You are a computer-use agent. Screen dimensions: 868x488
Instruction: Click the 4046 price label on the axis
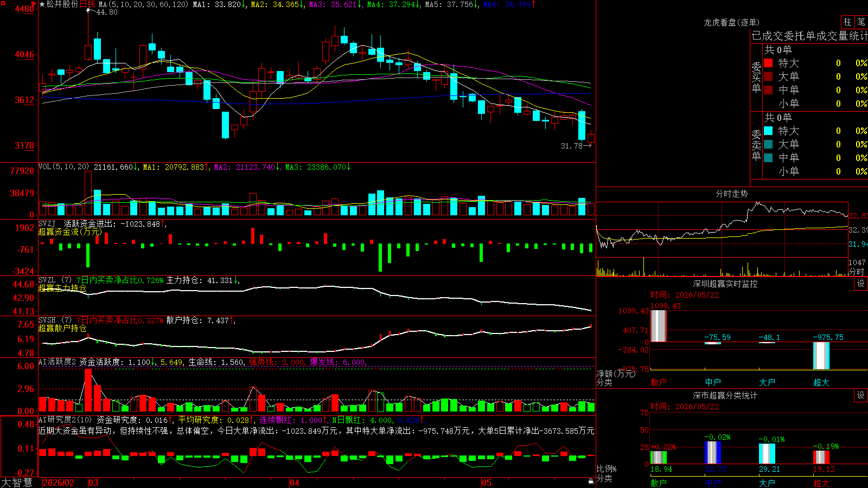24,54
